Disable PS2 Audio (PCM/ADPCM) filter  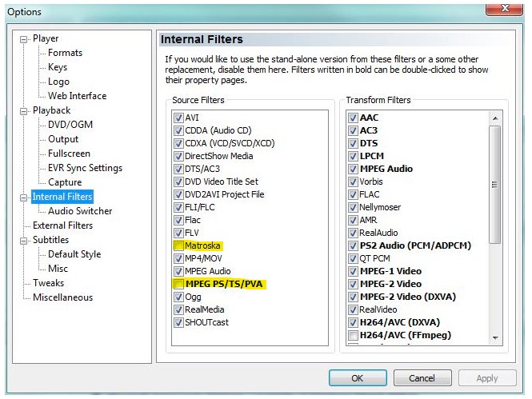click(353, 245)
